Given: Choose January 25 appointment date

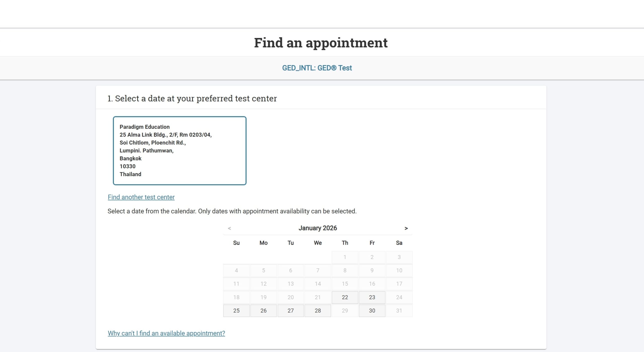Looking at the screenshot, I should 236,311.
